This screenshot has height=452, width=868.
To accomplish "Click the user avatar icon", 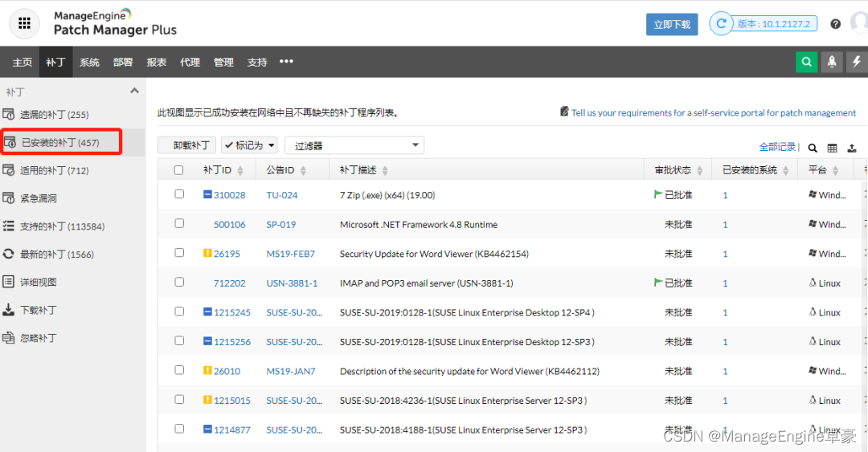I will click(859, 23).
